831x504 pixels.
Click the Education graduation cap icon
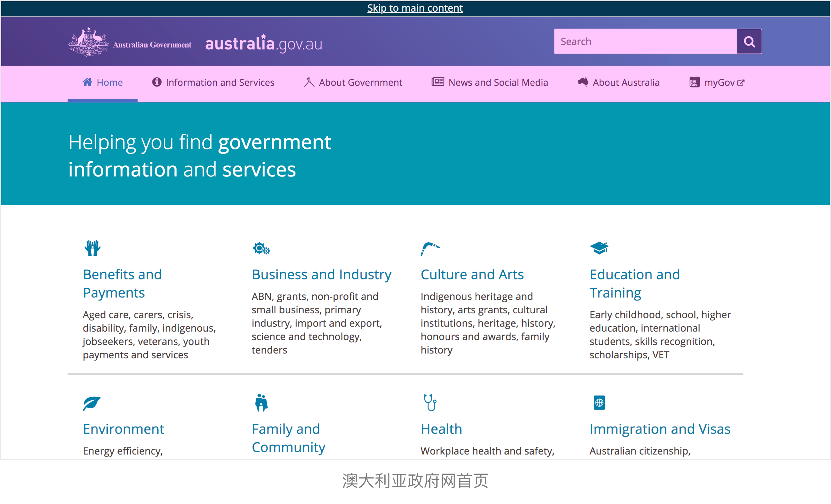coord(599,248)
